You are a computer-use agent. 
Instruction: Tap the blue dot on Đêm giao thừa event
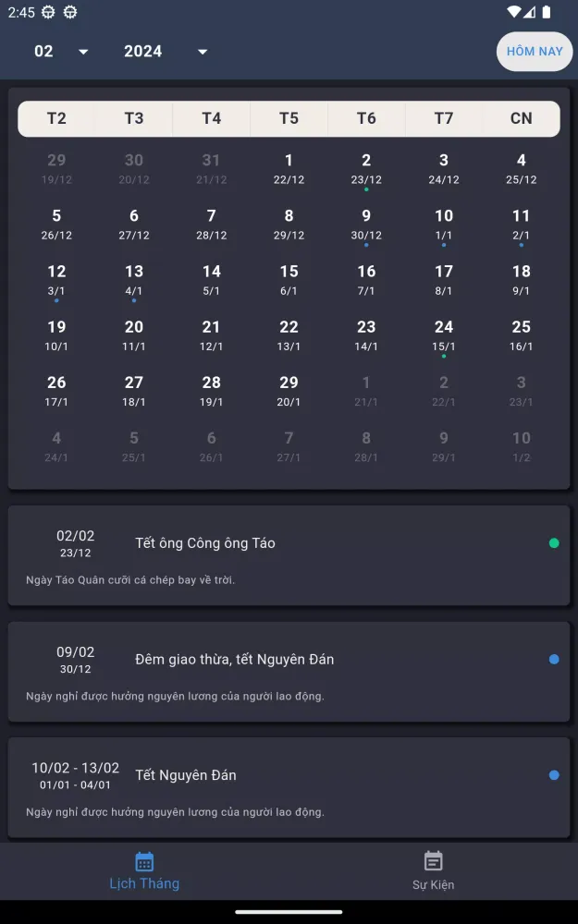click(x=554, y=660)
